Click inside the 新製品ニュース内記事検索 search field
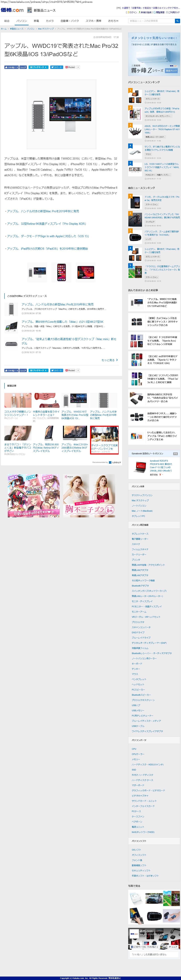 point(151,21)
